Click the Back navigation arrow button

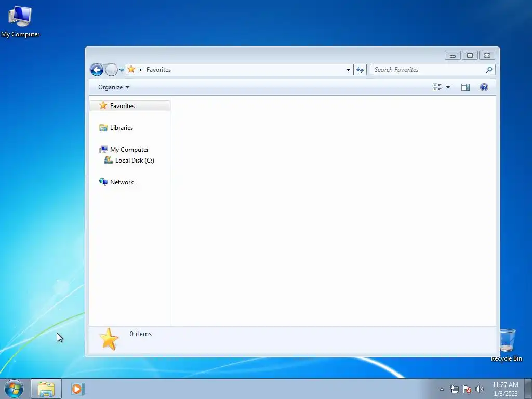(97, 70)
